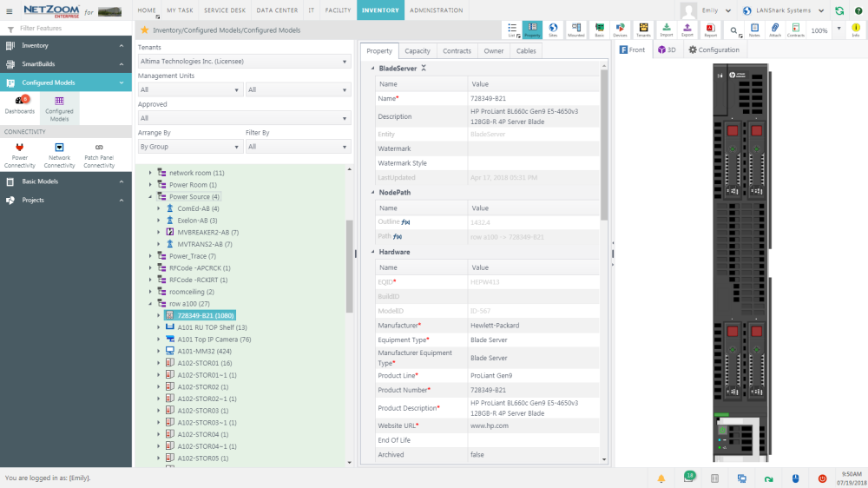Switch to the Capacity tab
Viewport: 868px width, 488px height.
[x=418, y=51]
